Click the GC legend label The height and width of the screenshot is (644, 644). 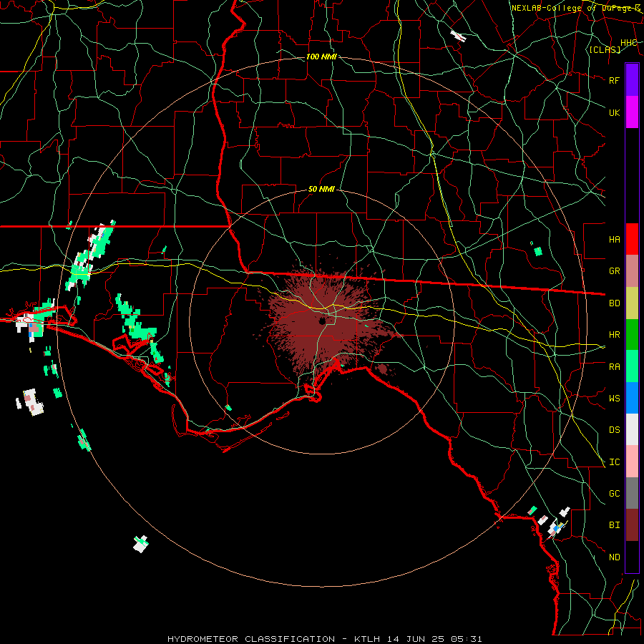(x=614, y=494)
